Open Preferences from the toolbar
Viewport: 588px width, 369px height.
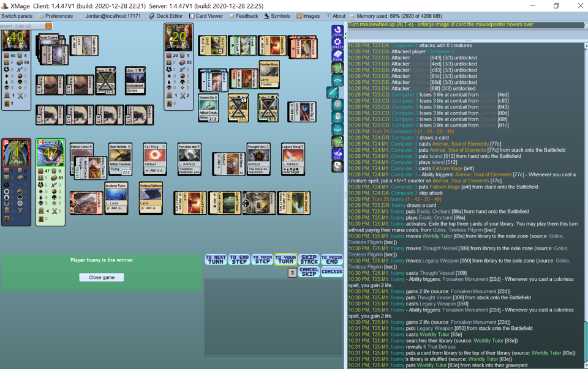[55, 16]
